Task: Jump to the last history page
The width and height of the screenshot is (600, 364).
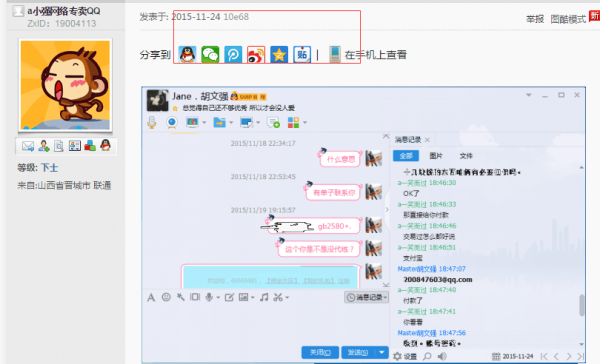Action: coord(580,356)
